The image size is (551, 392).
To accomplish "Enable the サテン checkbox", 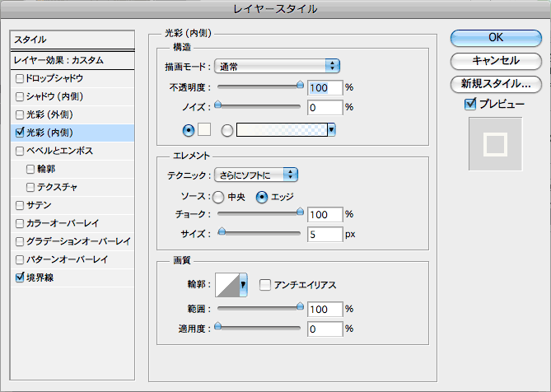I will [20, 206].
